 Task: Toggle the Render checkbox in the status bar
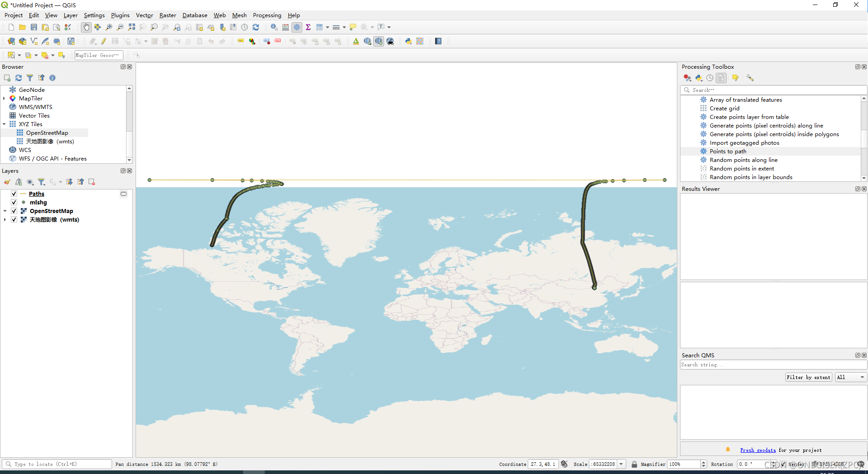[783, 464]
